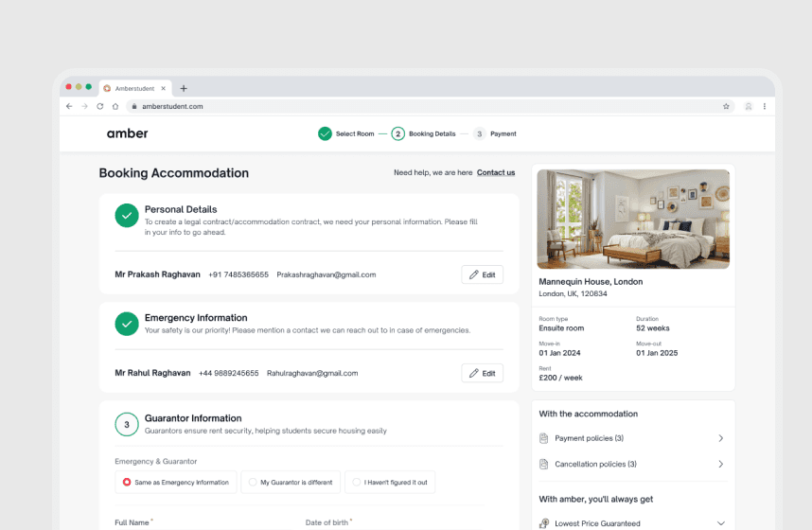Go to the Booking Details step
This screenshot has width=812, height=530.
(432, 133)
